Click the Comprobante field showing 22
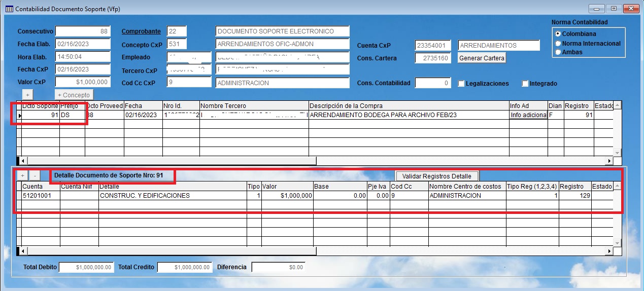The height and width of the screenshot is (291, 644). 177,31
